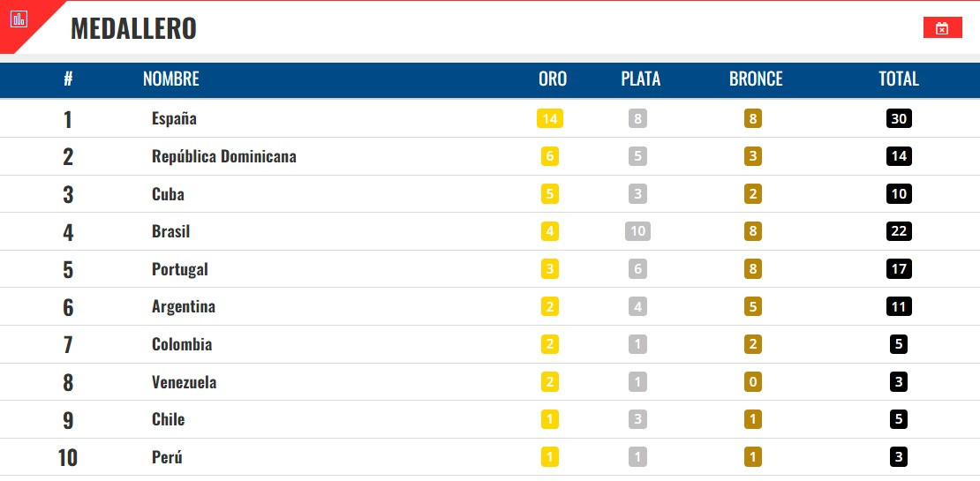980x481 pixels.
Task: Click the TOTAL column header
Action: point(899,79)
